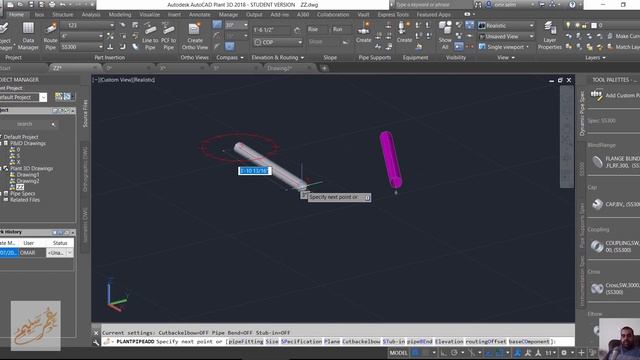This screenshot has height=360, width=640.
Task: Click the MODEL space toggle
Action: pyautogui.click(x=398, y=353)
